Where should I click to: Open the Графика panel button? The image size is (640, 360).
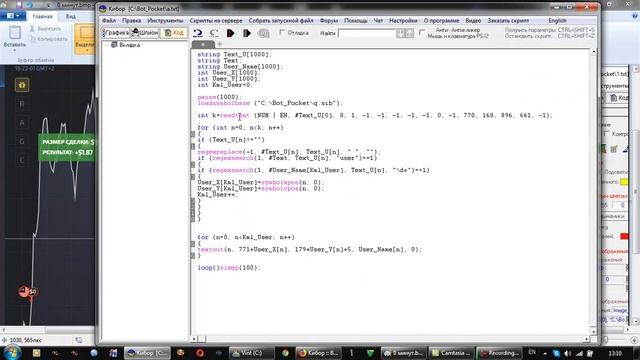pos(116,33)
